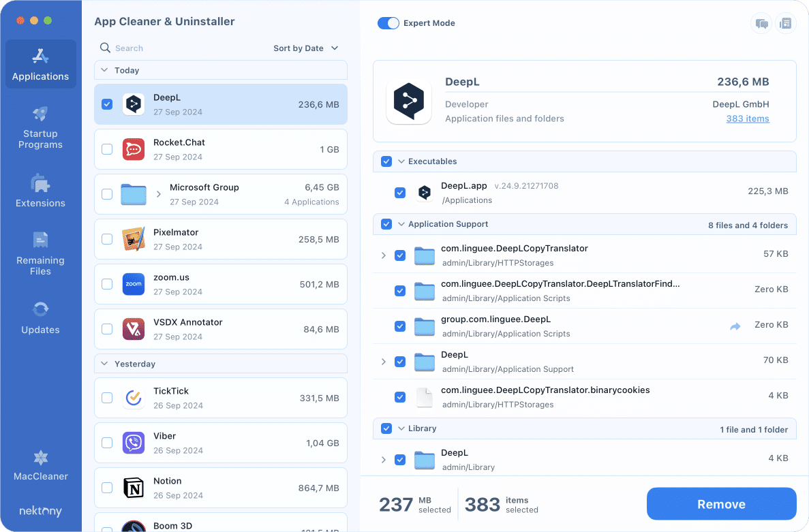Click the zoom.us app icon

point(134,284)
